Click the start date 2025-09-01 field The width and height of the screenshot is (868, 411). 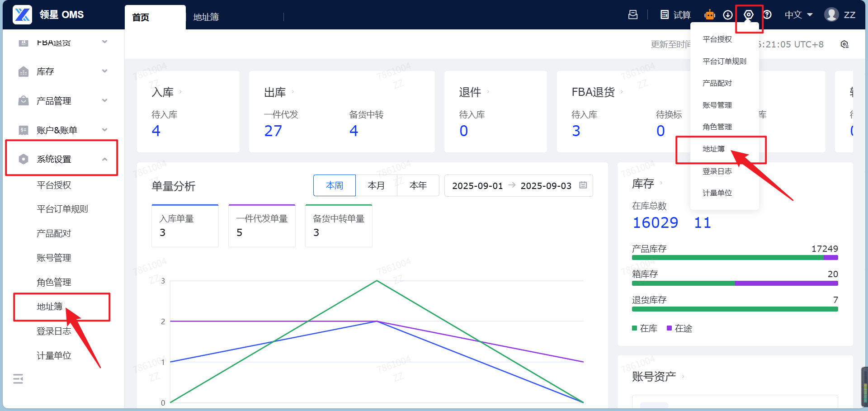[477, 186]
